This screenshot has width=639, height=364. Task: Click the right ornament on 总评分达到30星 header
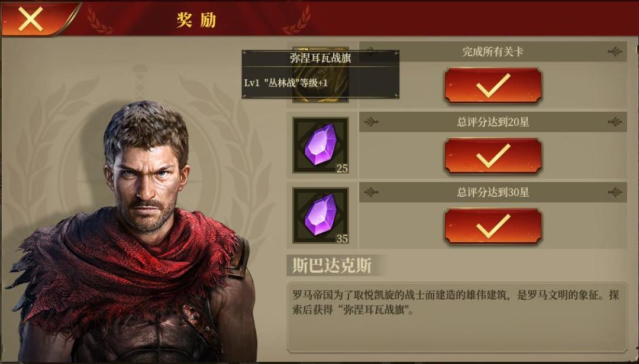(615, 192)
